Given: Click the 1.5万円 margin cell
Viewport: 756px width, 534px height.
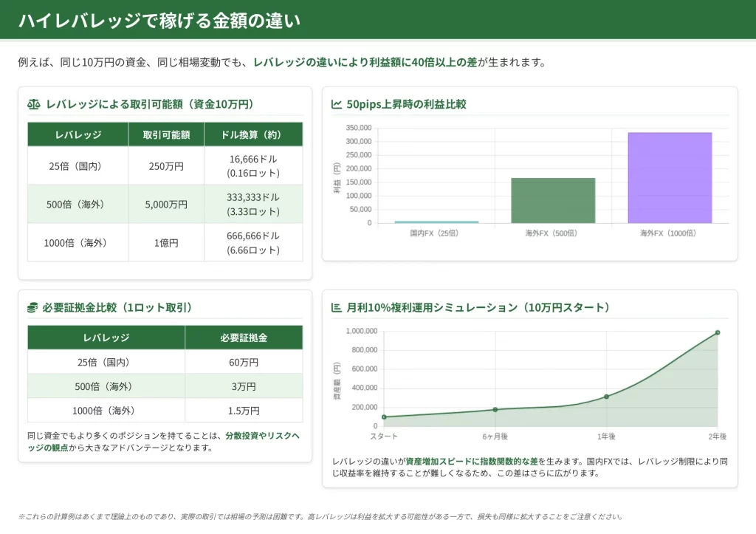Looking at the screenshot, I should (244, 411).
